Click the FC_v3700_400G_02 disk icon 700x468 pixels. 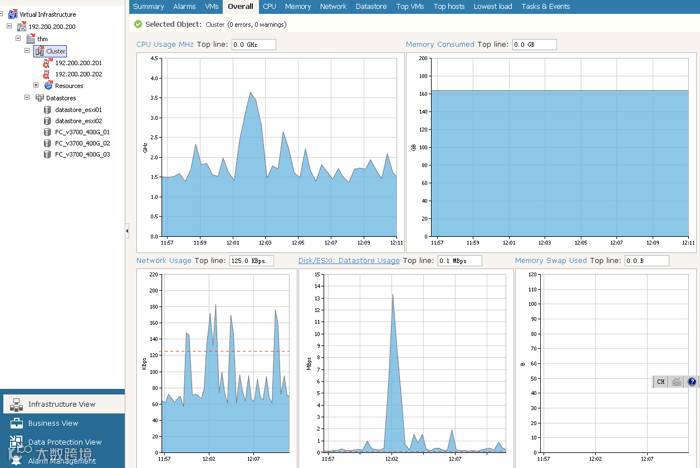coord(47,143)
